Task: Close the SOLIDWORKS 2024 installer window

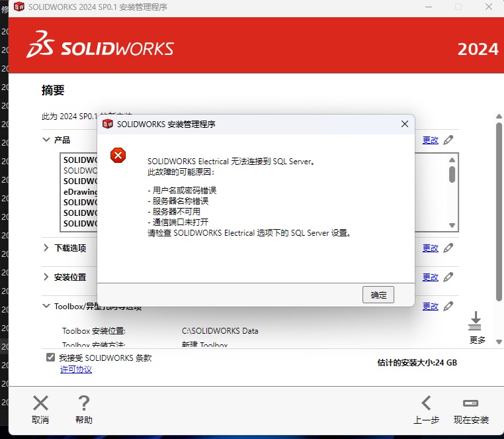Action: pyautogui.click(x=489, y=7)
